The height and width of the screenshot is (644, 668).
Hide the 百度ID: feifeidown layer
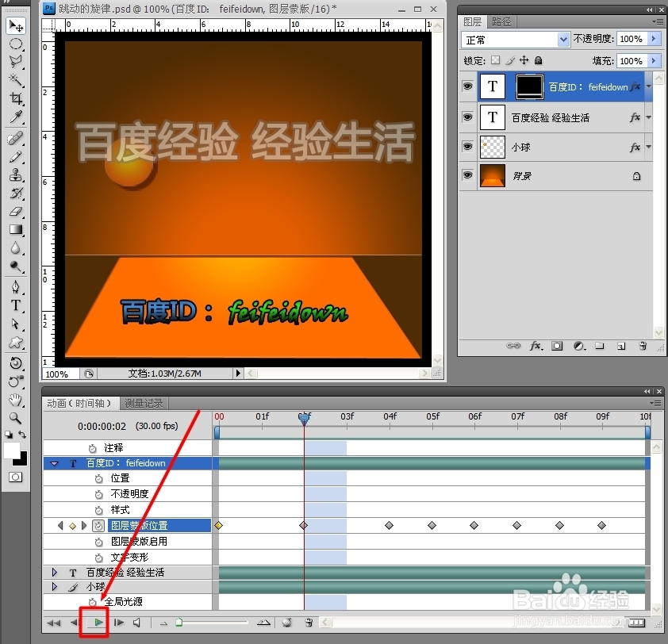468,86
